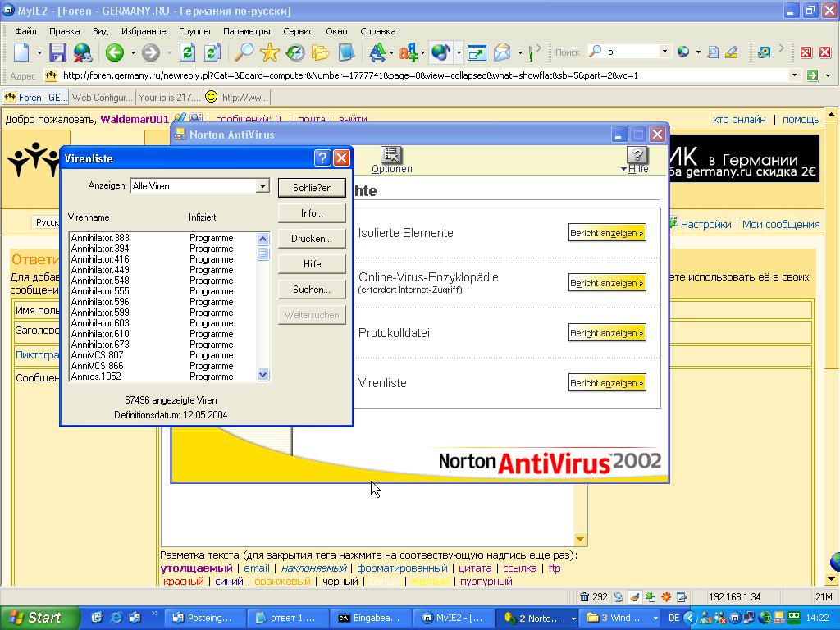Click the grey Forward arrow button
This screenshot has width=840, height=630.
pyautogui.click(x=151, y=52)
